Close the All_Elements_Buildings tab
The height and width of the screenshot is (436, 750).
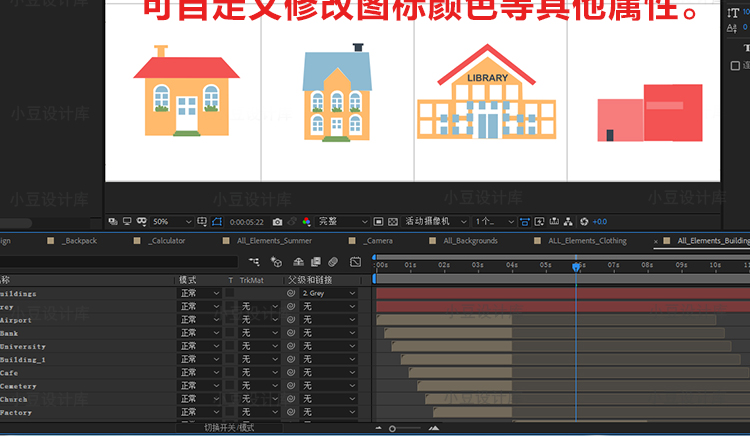pos(655,241)
